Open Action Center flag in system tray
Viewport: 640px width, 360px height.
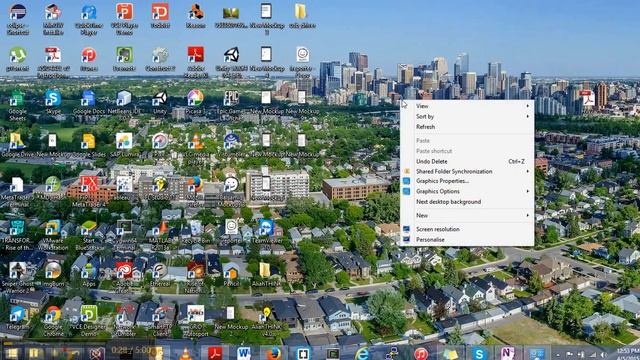569,355
